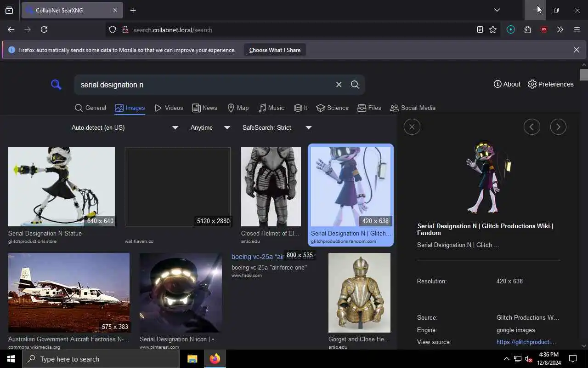
Task: Open the Anytime time range dropdown
Action: (210, 127)
